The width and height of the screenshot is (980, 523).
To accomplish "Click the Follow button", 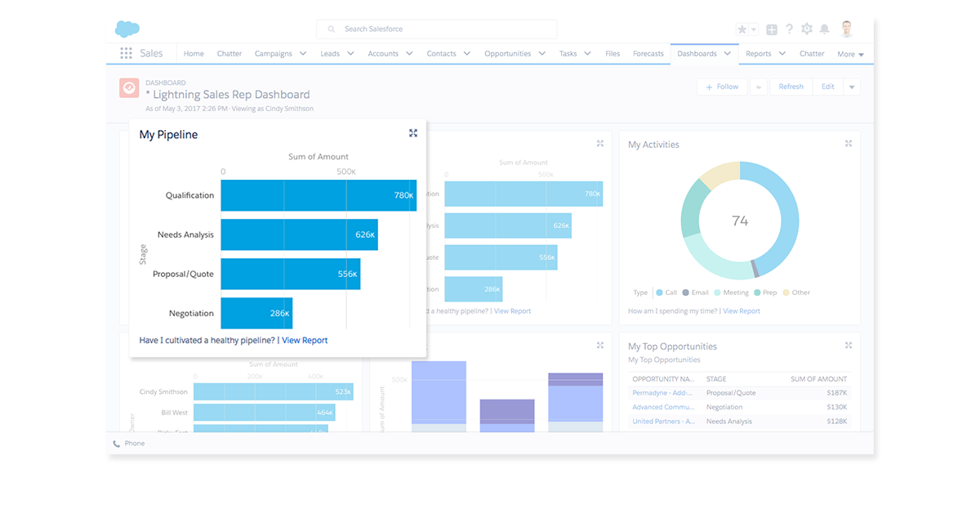I will (722, 87).
